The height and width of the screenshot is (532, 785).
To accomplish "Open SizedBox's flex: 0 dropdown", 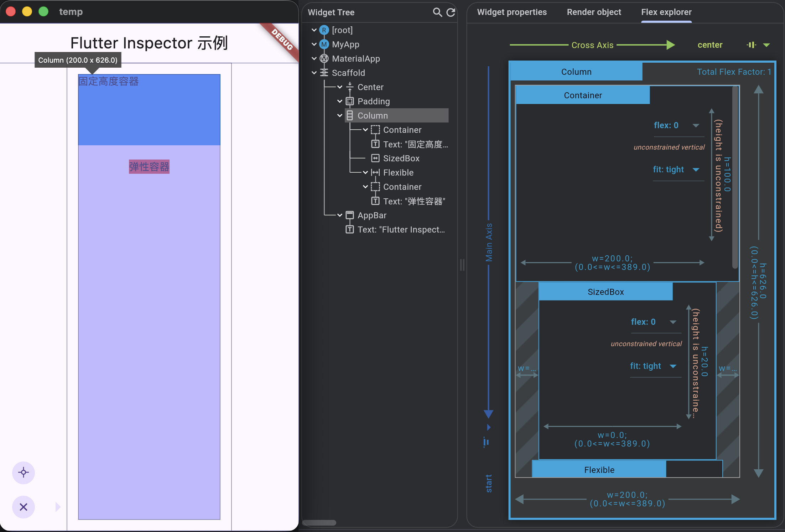I will point(656,322).
